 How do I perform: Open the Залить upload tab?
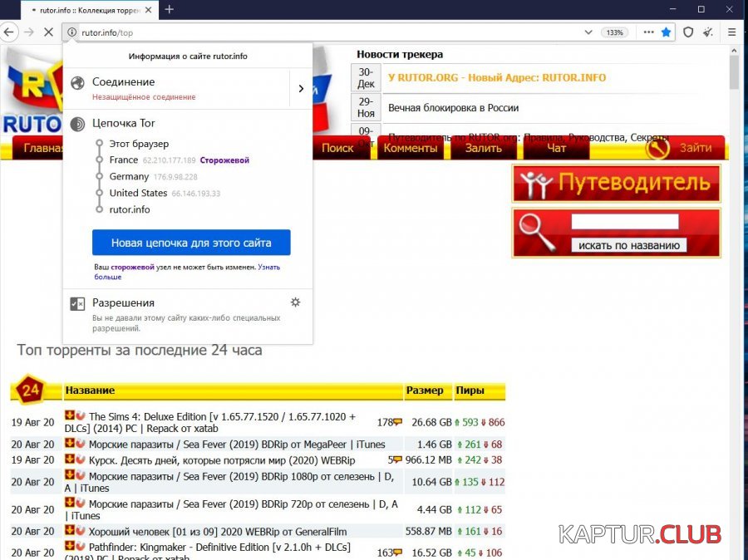click(x=483, y=148)
